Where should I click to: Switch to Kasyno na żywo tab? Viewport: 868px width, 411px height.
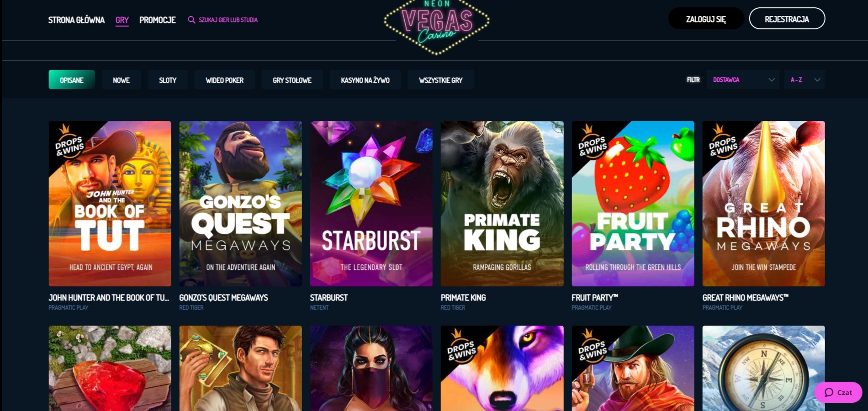365,80
